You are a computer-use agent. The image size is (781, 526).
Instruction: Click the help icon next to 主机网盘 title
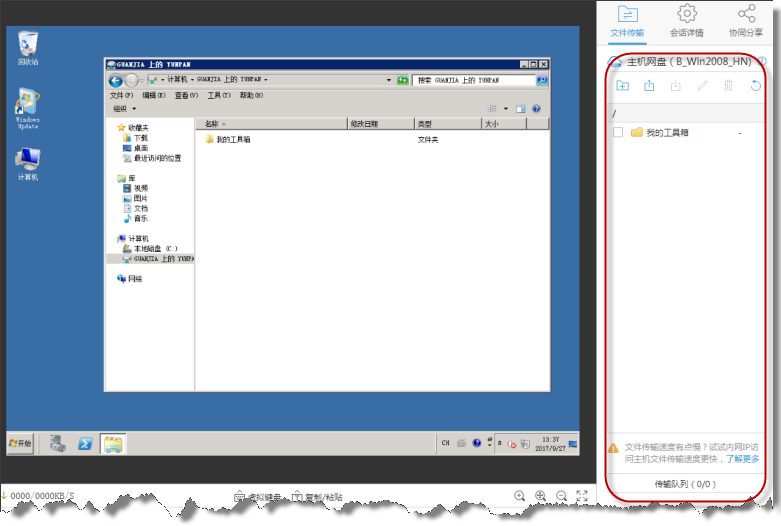pos(763,61)
